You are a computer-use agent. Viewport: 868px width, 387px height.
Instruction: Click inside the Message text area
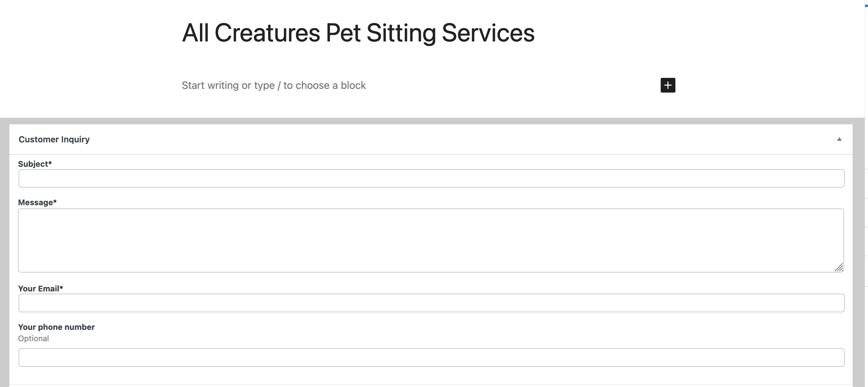tap(431, 240)
